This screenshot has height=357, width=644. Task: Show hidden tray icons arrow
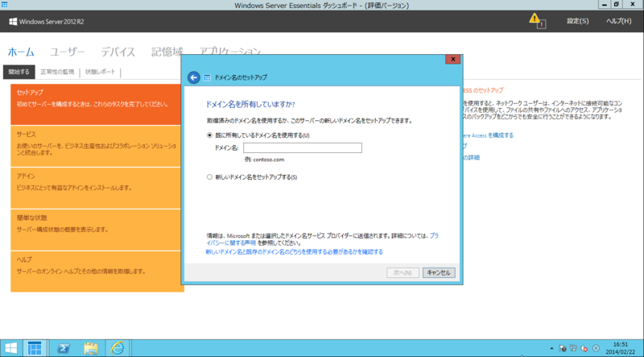point(551,348)
